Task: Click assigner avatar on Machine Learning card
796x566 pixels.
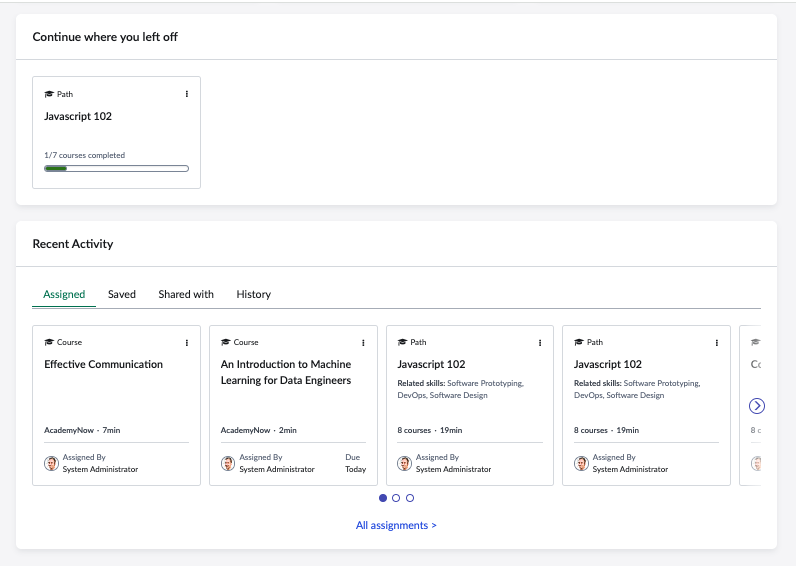Action: click(x=228, y=463)
